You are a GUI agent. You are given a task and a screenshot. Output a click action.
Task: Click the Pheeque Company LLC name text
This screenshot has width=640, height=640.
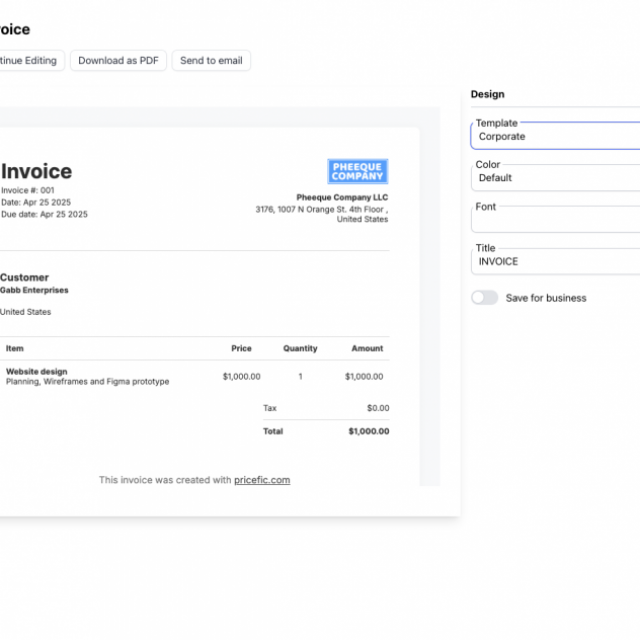click(x=342, y=197)
